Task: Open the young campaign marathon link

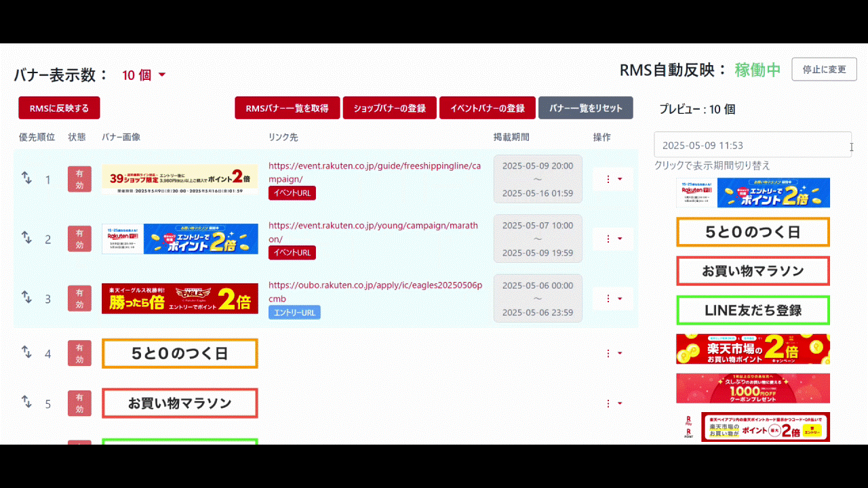Action: tap(373, 232)
